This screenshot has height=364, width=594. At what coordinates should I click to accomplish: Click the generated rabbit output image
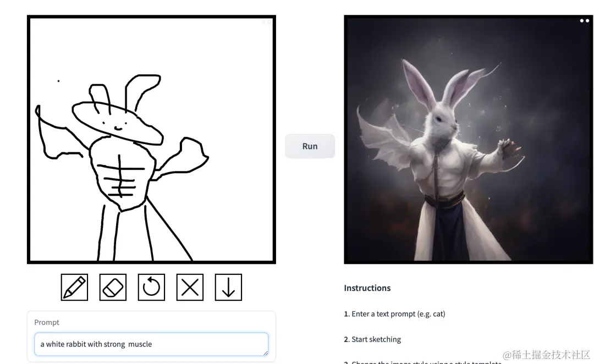(468, 140)
